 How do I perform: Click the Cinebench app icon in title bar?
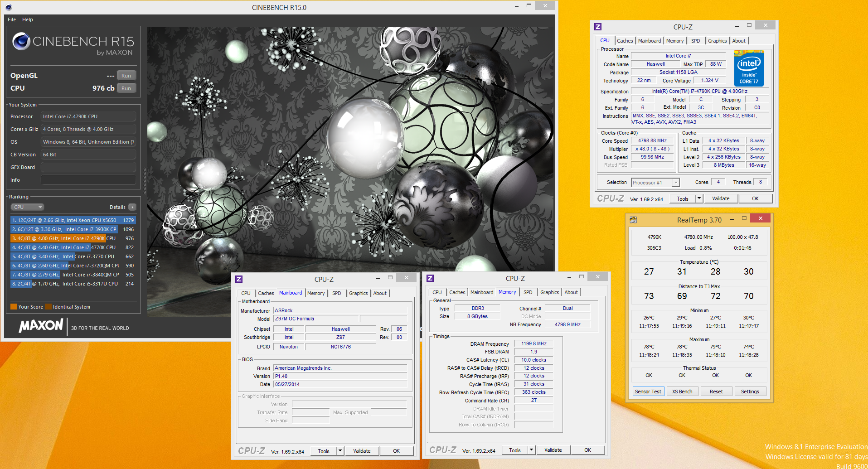9,7
